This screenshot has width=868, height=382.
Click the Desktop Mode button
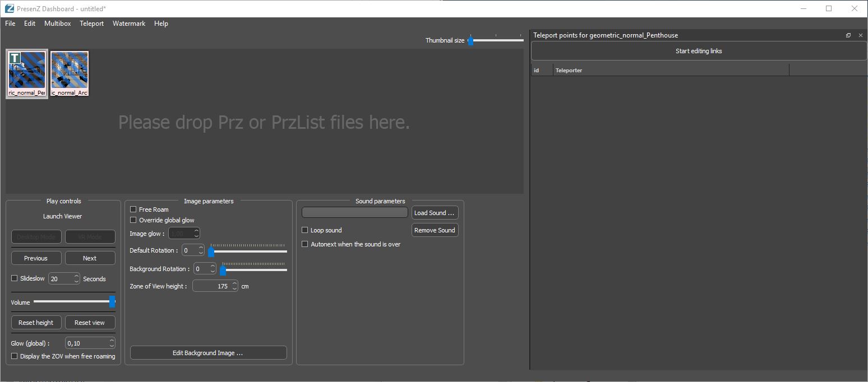click(36, 237)
